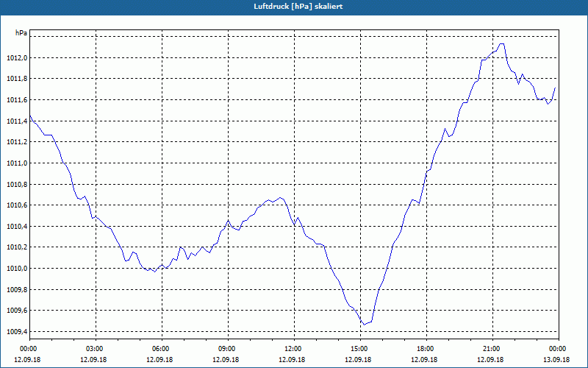Image resolution: width=588 pixels, height=368 pixels.
Task: Click the 13.09.18 date label
Action: 556,359
